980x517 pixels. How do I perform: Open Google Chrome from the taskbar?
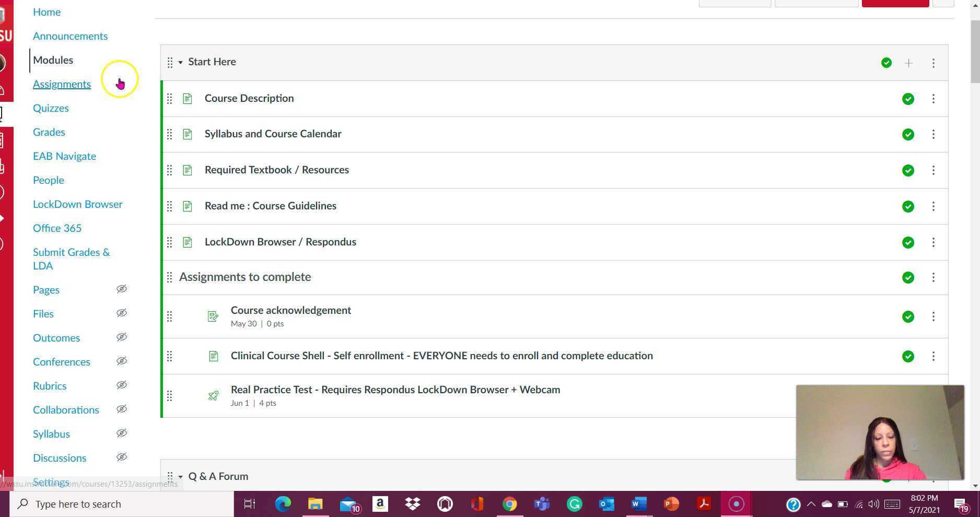pos(510,504)
